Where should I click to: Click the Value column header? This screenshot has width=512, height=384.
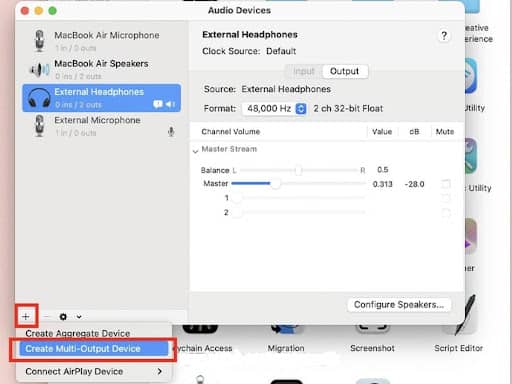(382, 132)
